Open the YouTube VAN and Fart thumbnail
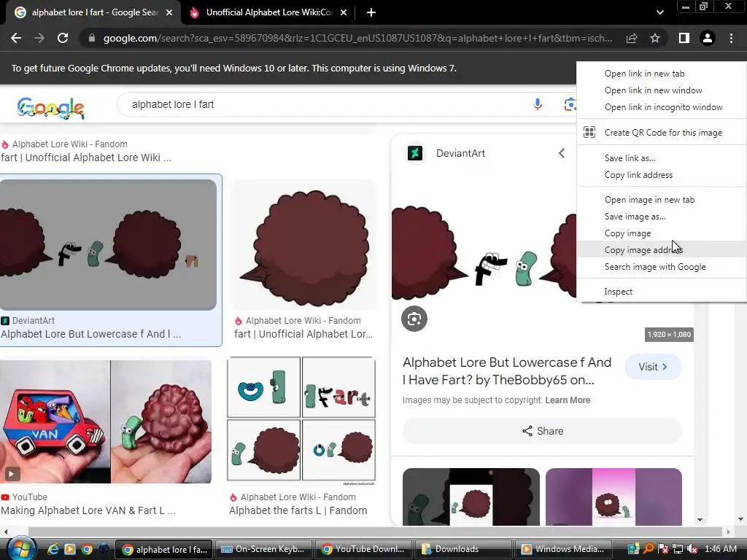The width and height of the screenshot is (747, 560). click(106, 421)
